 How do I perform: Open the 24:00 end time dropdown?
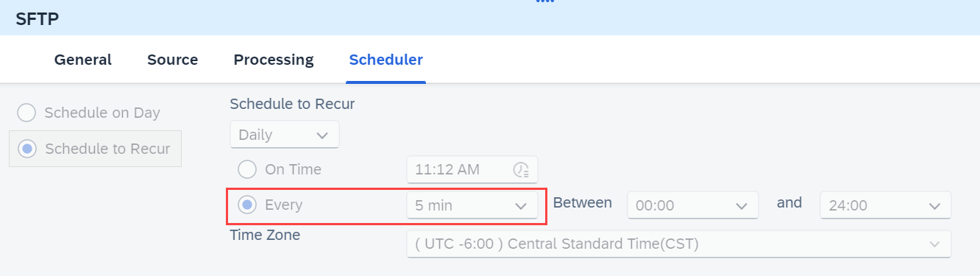coord(886,205)
